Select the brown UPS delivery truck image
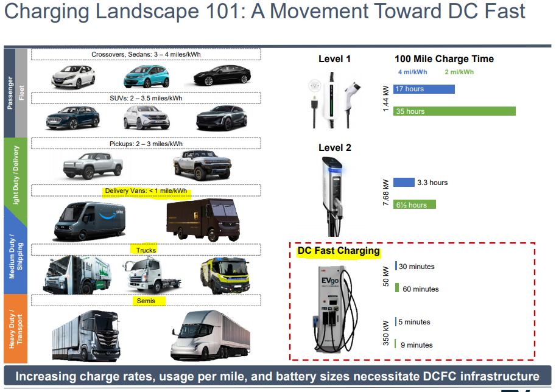Screen dimensions: 559x392 pyautogui.click(x=203, y=220)
